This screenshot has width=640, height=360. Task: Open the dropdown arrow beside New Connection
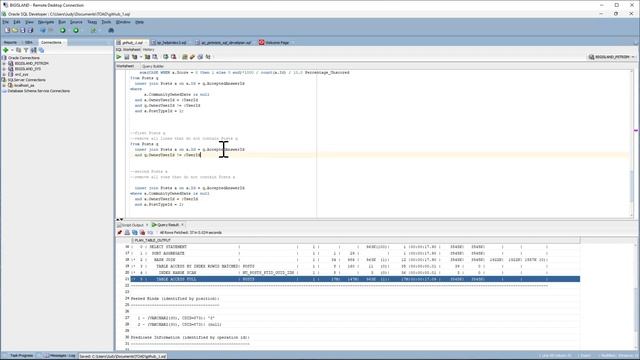click(x=12, y=50)
